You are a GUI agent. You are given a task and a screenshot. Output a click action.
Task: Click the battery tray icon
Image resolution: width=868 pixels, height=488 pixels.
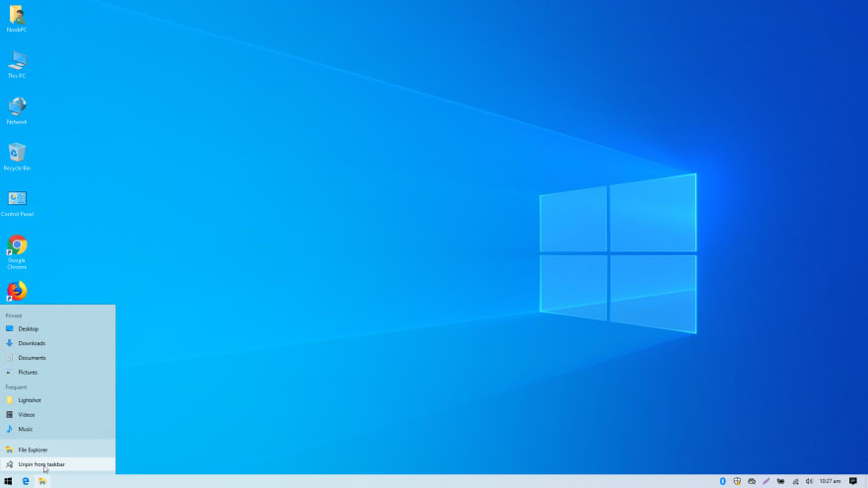coord(780,481)
